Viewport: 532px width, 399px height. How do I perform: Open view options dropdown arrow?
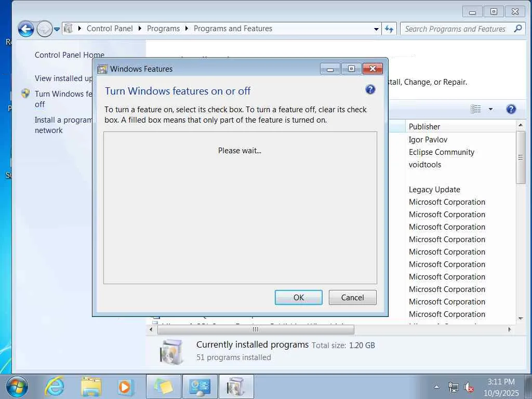pyautogui.click(x=490, y=109)
